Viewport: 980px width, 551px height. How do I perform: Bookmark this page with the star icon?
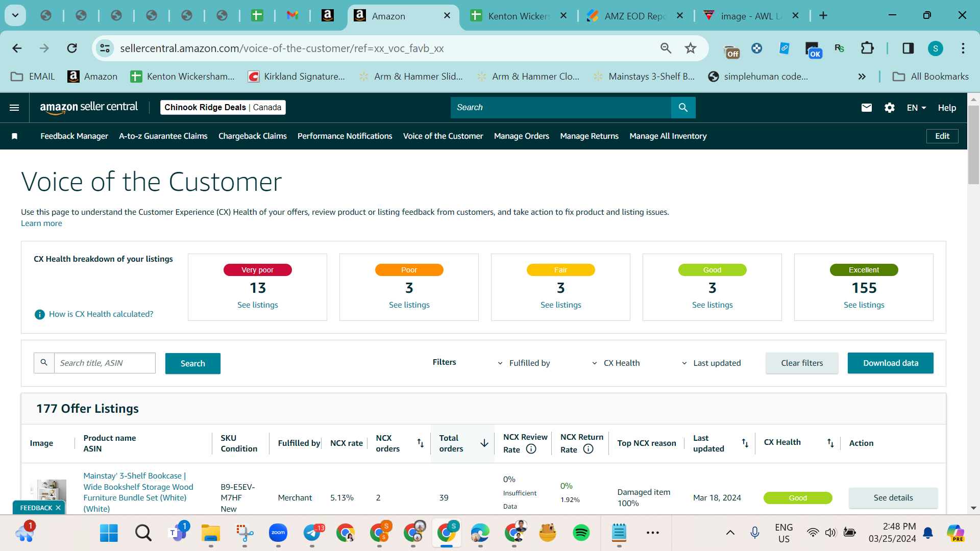click(691, 48)
